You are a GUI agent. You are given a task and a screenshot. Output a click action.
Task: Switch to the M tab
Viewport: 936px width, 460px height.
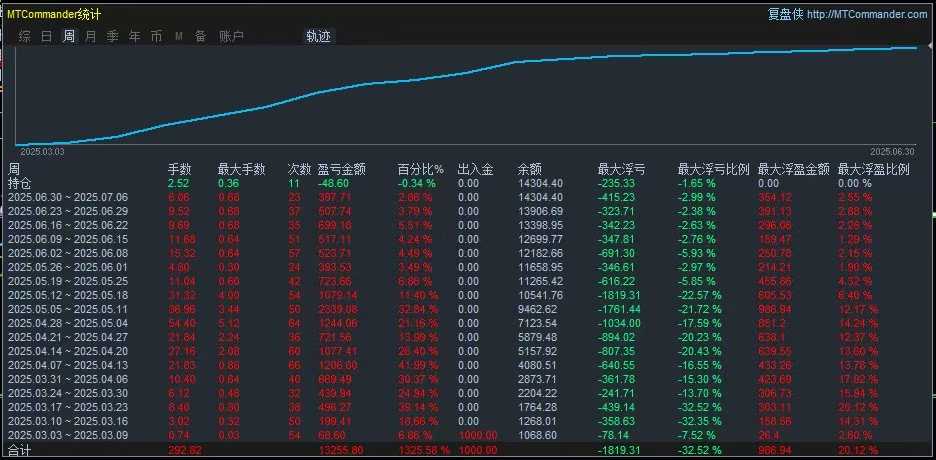[178, 37]
